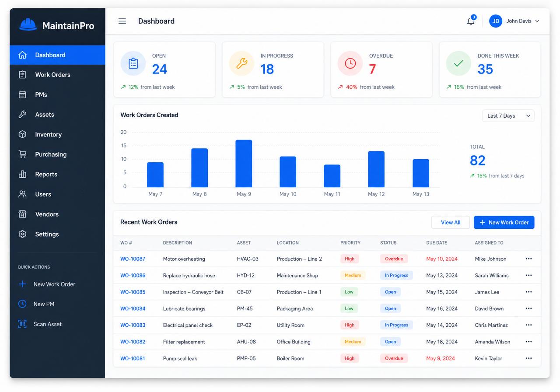Viewport: 560px width, 392px height.
Task: Open Assets in sidebar
Action: (x=57, y=115)
